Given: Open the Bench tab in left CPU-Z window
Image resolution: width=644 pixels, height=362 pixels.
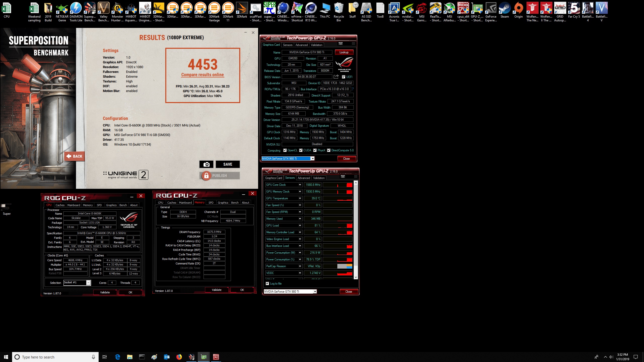Looking at the screenshot, I should [123, 205].
